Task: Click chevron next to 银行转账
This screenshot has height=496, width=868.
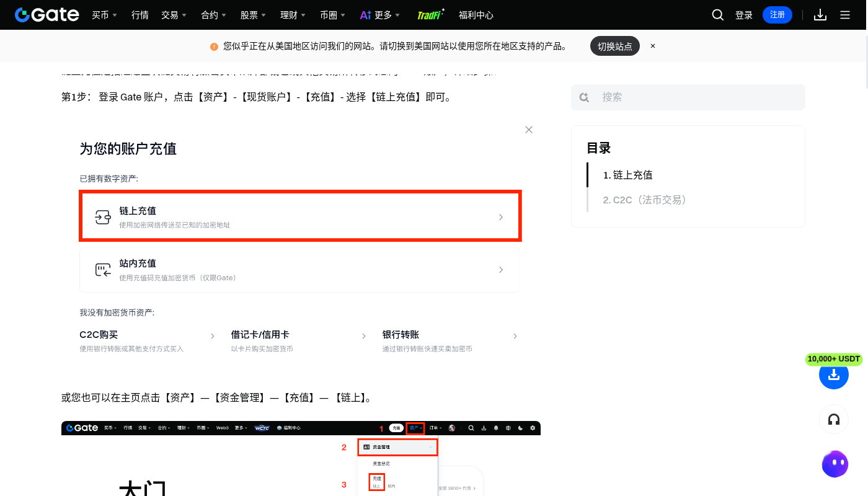Action: click(515, 336)
